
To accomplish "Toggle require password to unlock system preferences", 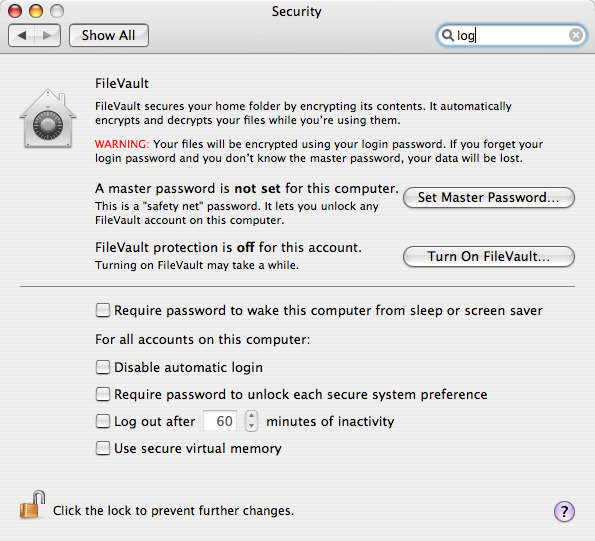I will click(x=102, y=394).
